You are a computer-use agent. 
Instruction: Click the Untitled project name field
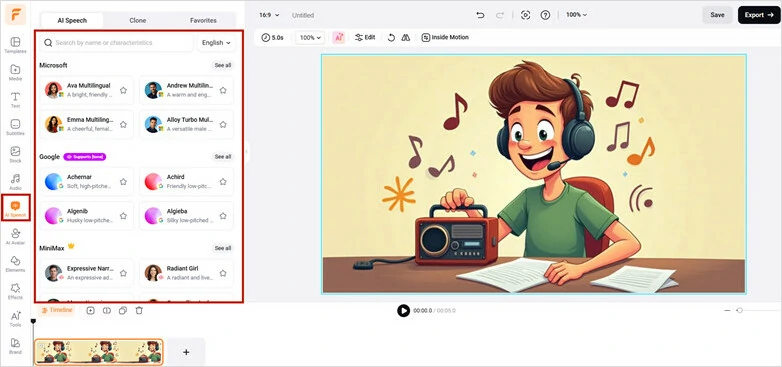coord(303,15)
